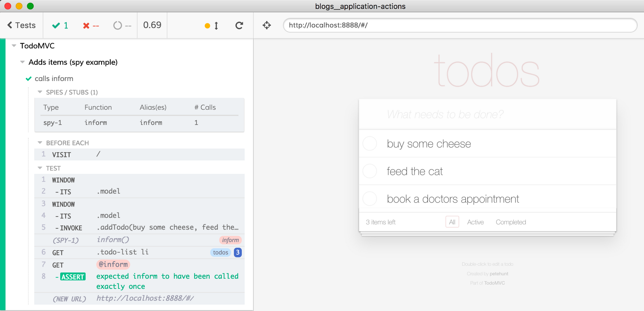Toggle 'book a doctors appointment' todo complete
This screenshot has height=311, width=644.
coord(370,199)
